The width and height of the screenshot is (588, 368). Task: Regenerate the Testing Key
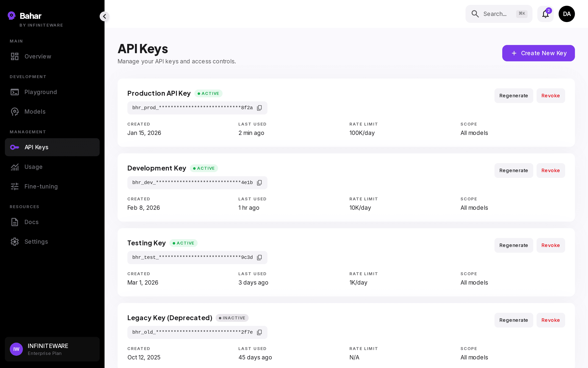tap(514, 245)
